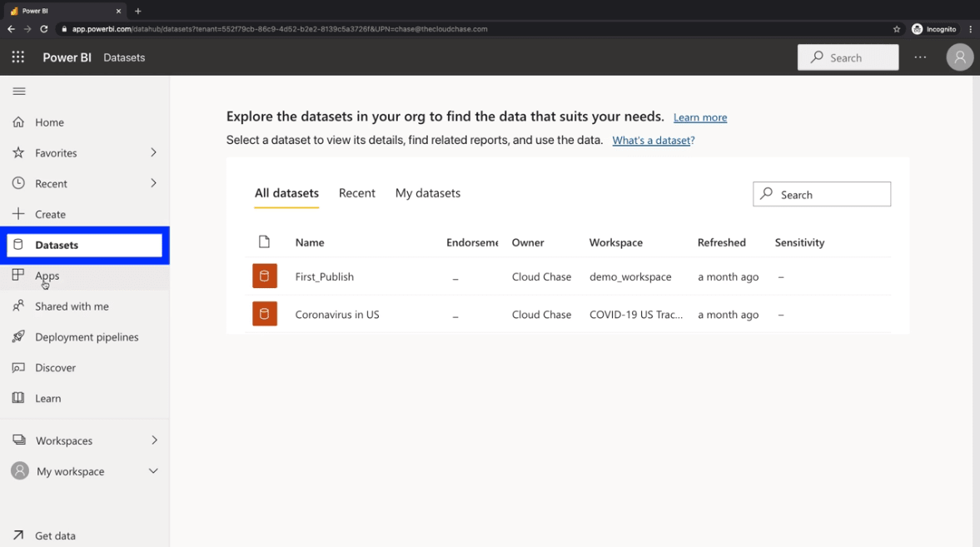Expand the Workspaces flyout chevron
Image resolution: width=980 pixels, height=547 pixels.
(154, 440)
